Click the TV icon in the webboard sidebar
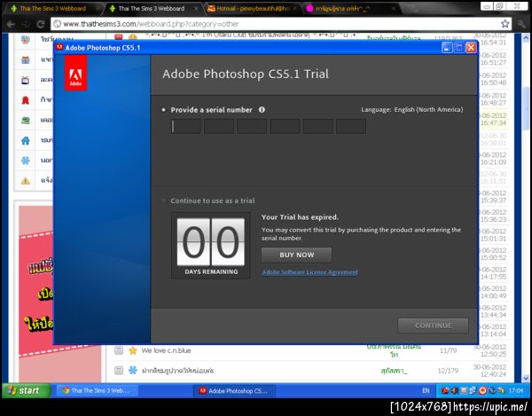The image size is (532, 416). point(26,80)
